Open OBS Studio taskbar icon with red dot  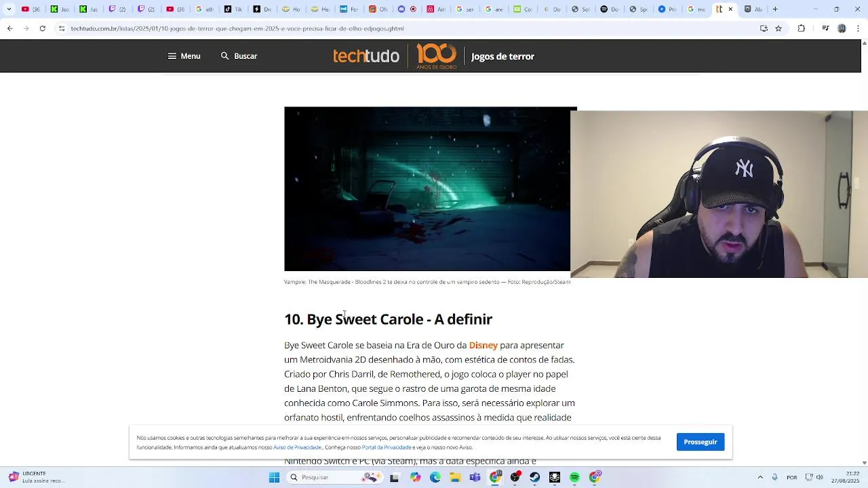pyautogui.click(x=515, y=478)
